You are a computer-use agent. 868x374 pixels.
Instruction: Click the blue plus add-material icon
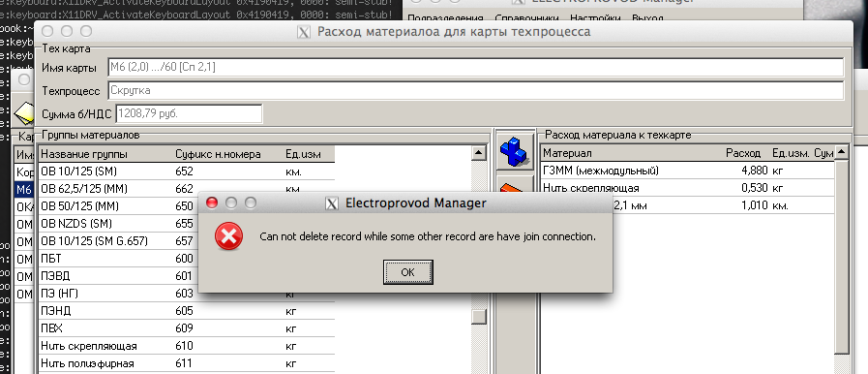515,151
